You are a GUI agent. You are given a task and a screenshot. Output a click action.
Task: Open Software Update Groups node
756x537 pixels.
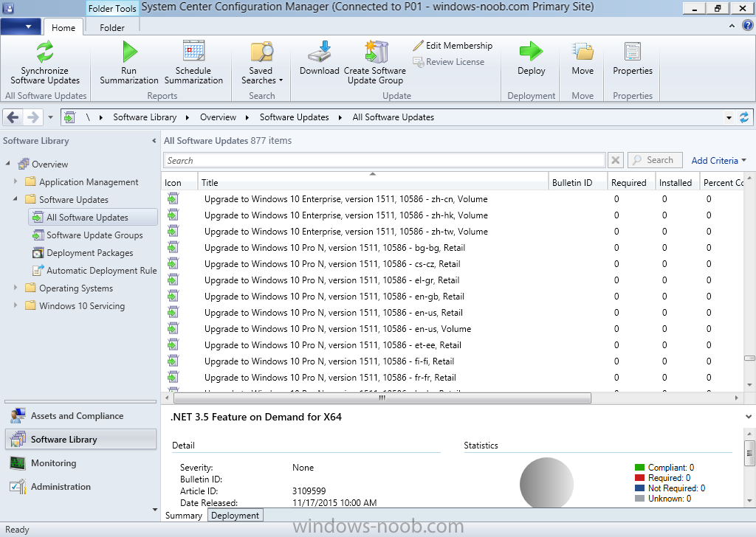coord(88,235)
